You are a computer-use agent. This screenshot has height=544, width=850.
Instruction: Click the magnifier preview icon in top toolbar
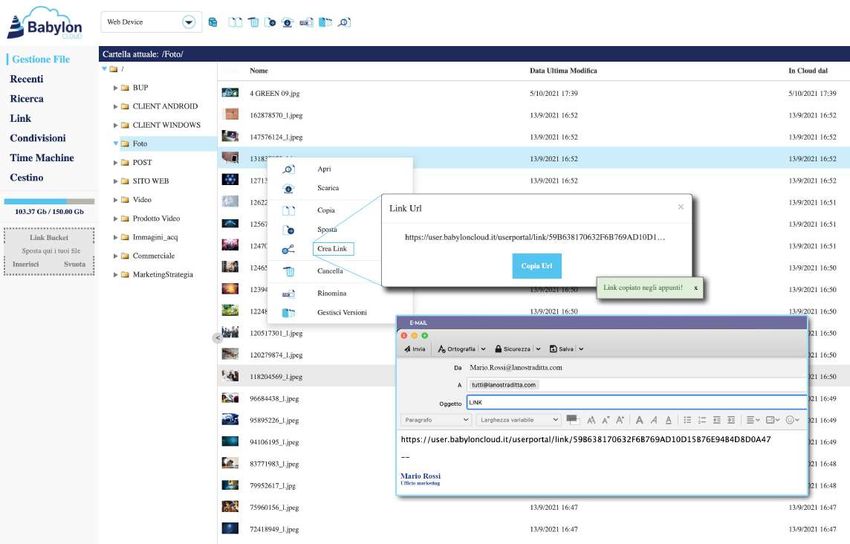tap(343, 21)
